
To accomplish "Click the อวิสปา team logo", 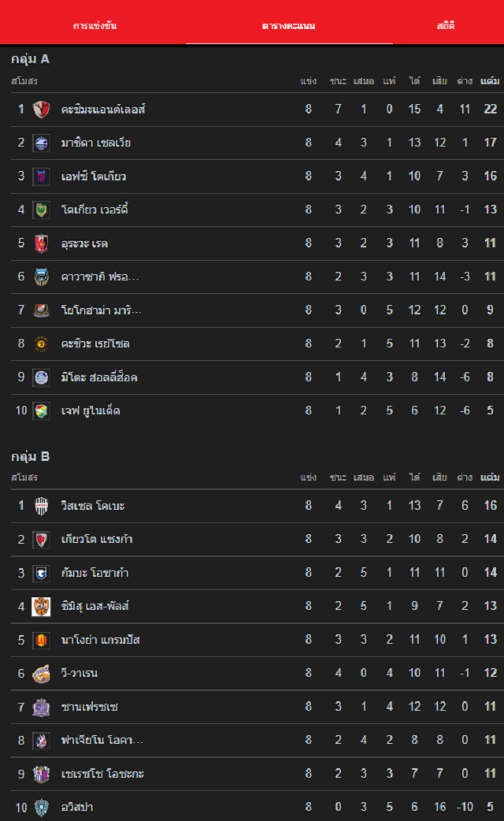I will [42, 807].
